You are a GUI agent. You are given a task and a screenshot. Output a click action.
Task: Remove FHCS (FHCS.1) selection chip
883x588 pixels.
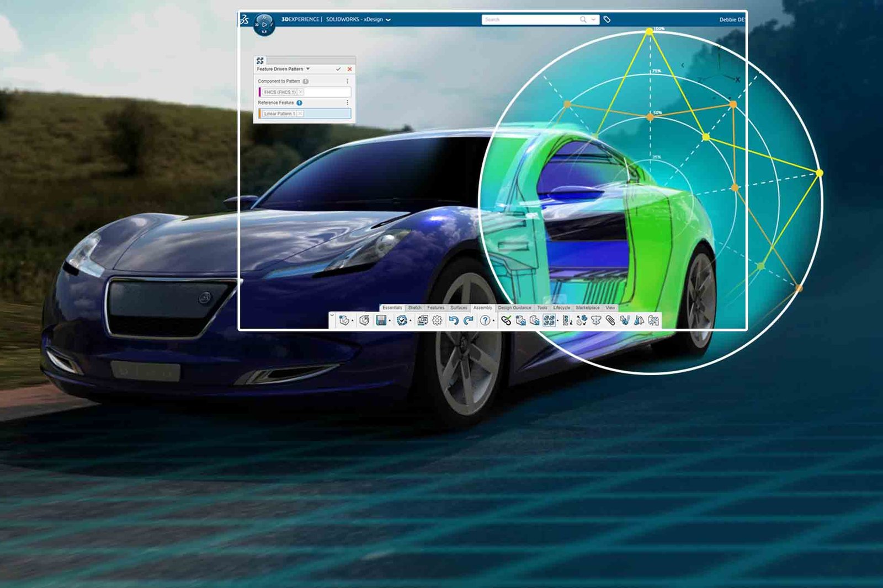301,92
